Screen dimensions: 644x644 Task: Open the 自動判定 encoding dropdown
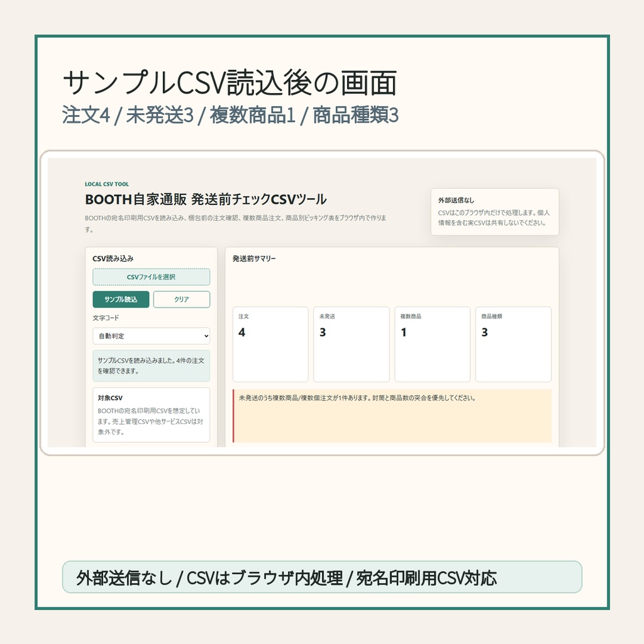pyautogui.click(x=151, y=336)
